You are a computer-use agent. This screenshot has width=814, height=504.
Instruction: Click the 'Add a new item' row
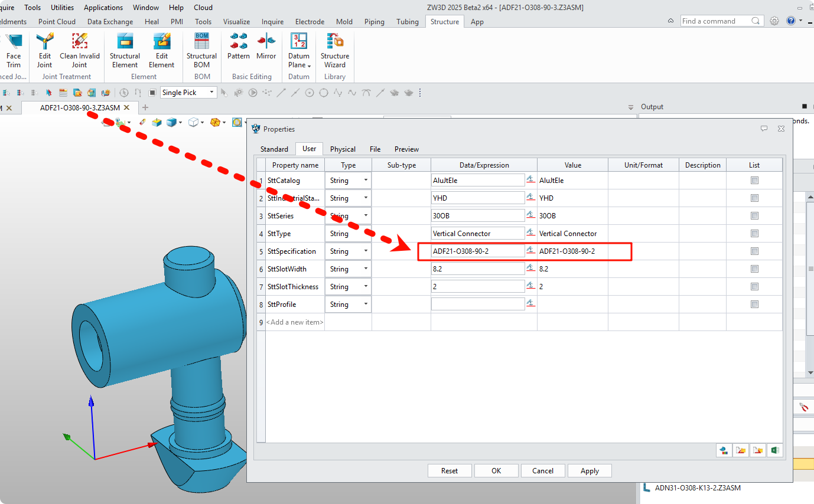[x=295, y=322]
